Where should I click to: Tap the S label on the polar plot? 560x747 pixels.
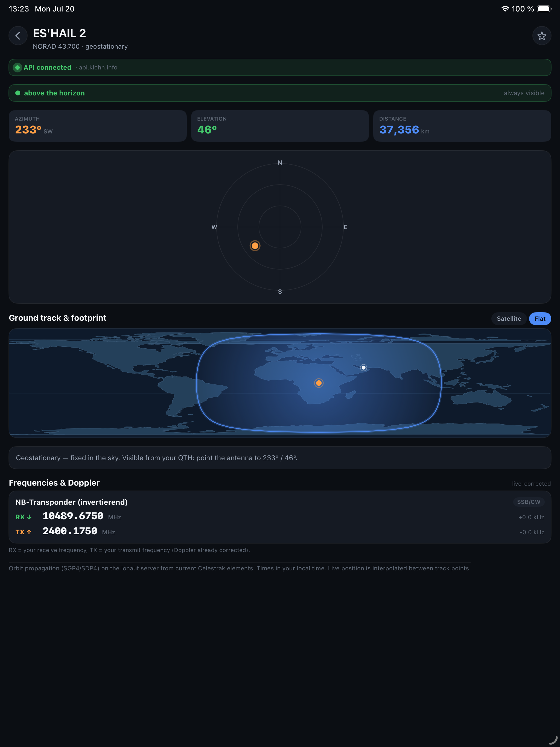tap(280, 291)
